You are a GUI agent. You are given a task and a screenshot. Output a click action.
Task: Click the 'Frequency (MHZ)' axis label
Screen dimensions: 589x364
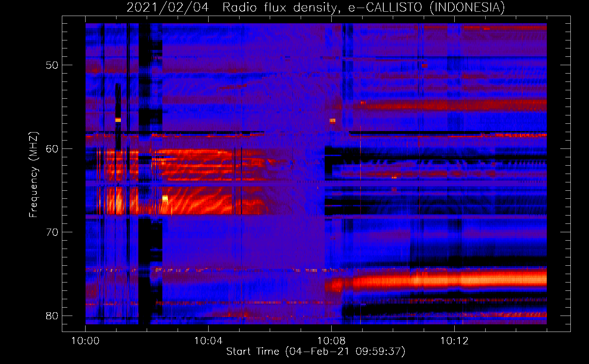[33, 175]
